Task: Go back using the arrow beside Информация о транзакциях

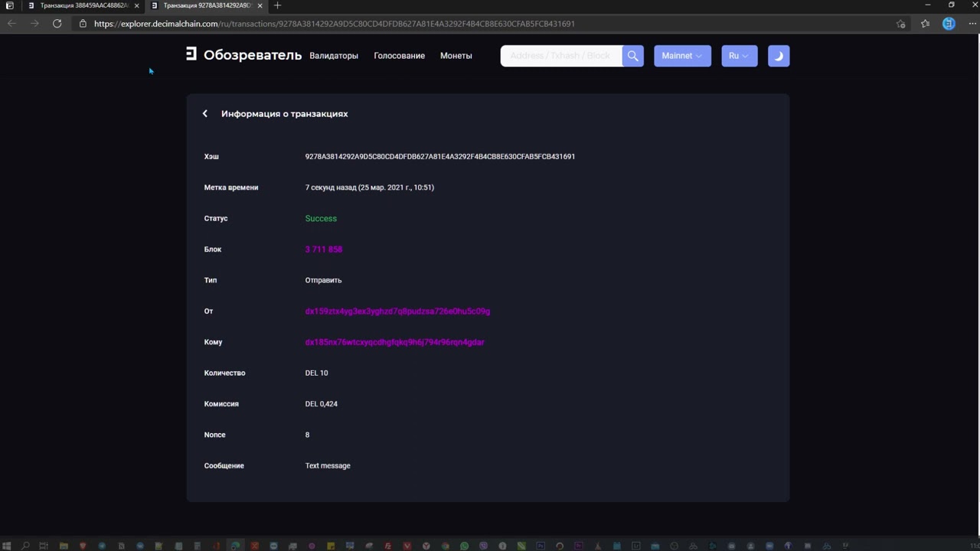Action: (x=204, y=113)
